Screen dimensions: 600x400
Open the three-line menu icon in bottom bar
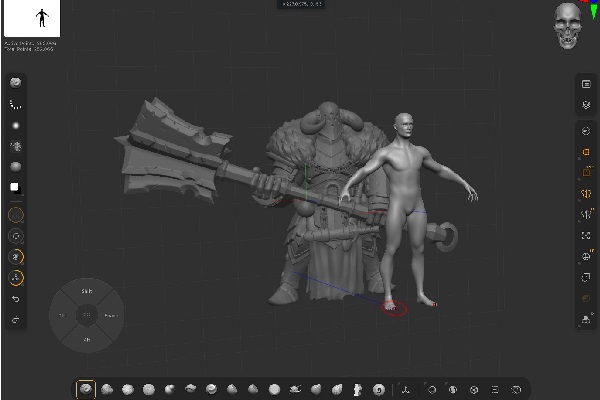(495, 389)
